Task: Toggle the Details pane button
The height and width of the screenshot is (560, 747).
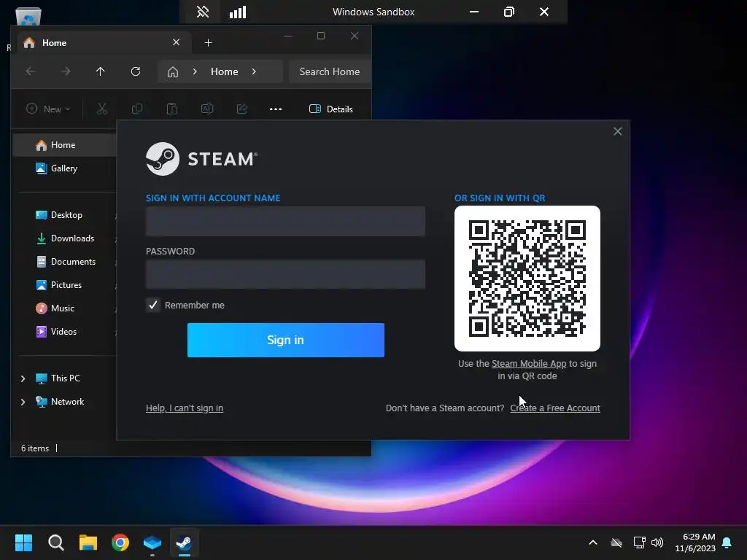Action: 331,109
